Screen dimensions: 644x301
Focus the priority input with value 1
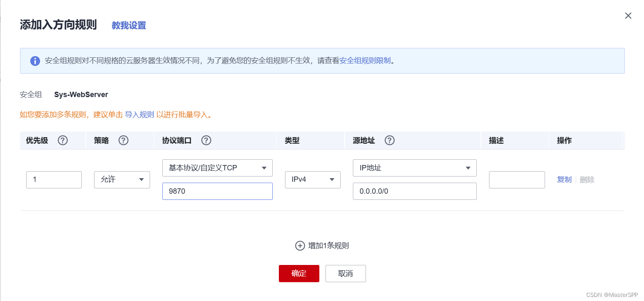(54, 180)
